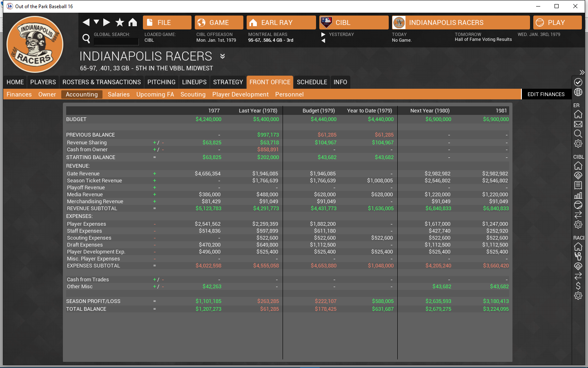
Task: Open manager home icon under ER
Action: tap(578, 114)
